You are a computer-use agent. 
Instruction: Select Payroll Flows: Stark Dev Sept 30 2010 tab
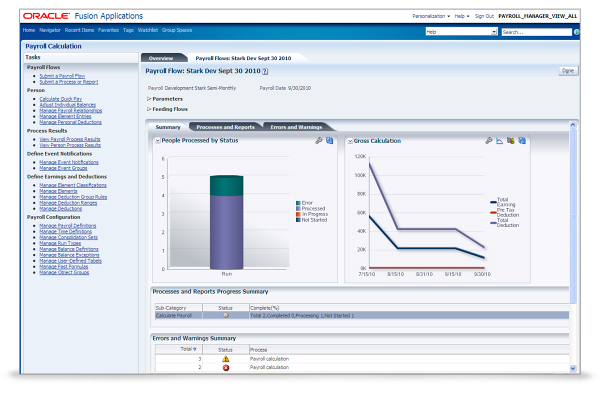pyautogui.click(x=243, y=58)
